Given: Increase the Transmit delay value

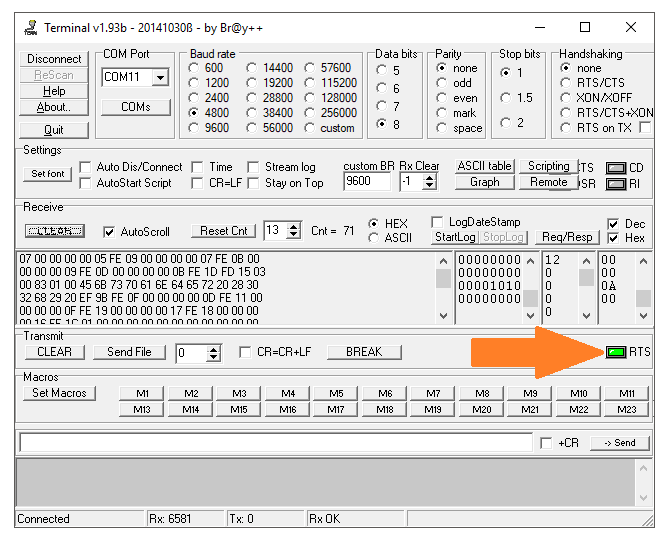Looking at the screenshot, I should 213,349.
